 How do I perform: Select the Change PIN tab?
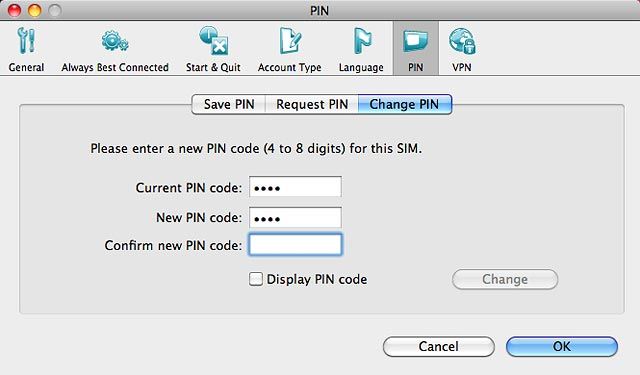404,104
